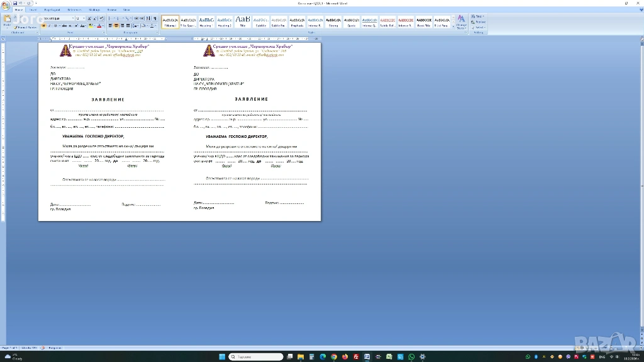Save the document from Quick Access toolbar
The height and width of the screenshot is (362, 644).
[x=16, y=3]
